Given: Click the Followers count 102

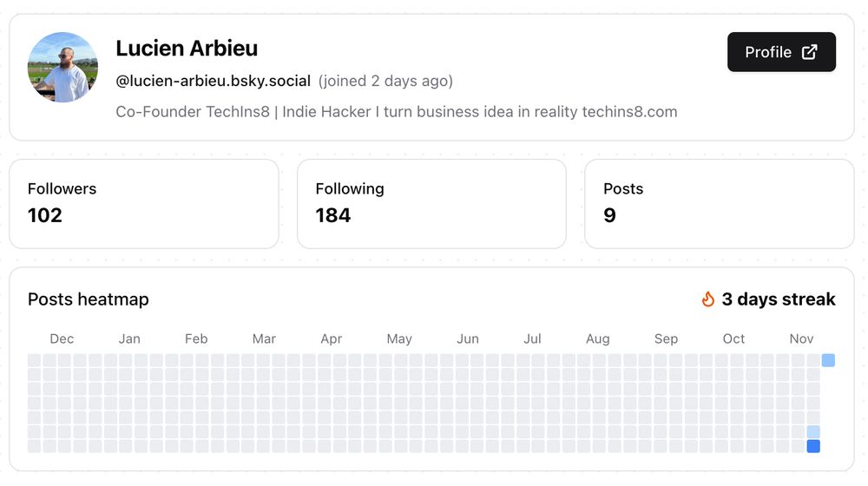Looking at the screenshot, I should click(x=45, y=215).
